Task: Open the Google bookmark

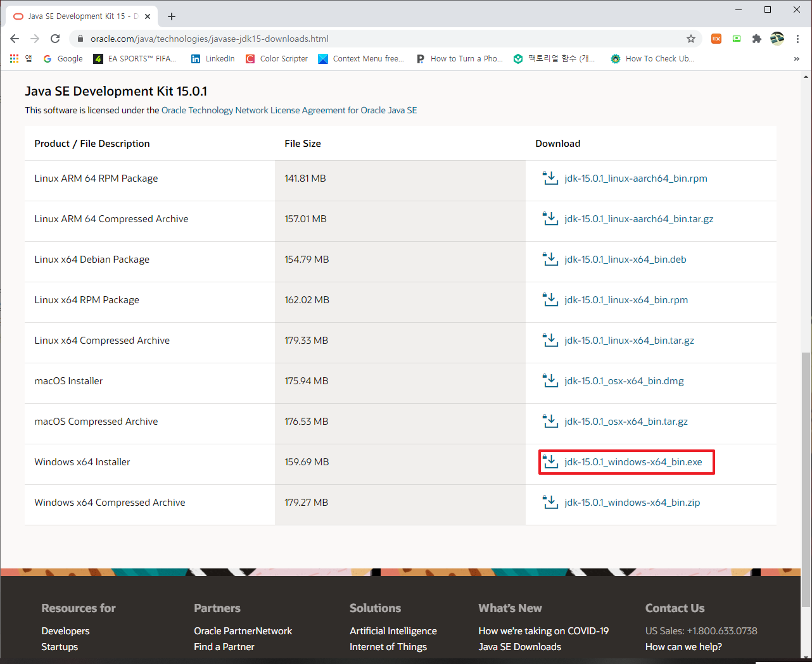Action: 63,58
